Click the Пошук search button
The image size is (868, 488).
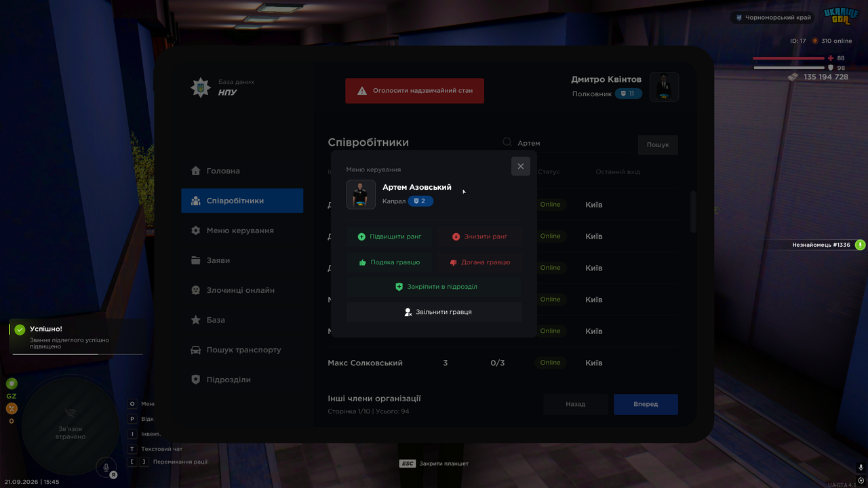point(658,144)
